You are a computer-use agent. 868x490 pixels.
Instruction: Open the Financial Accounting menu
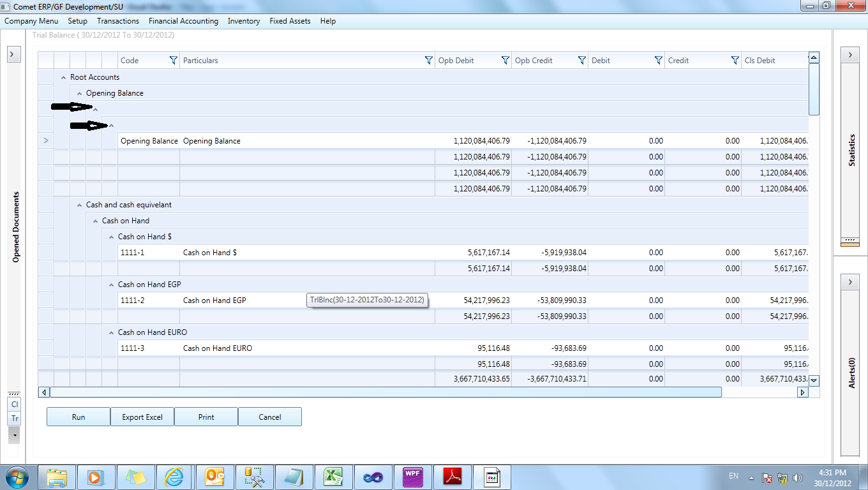point(183,21)
